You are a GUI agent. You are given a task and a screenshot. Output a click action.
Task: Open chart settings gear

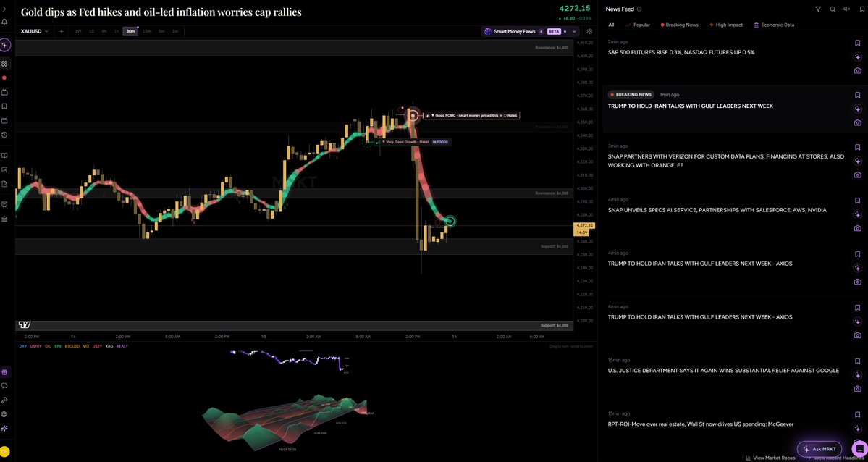tap(589, 32)
